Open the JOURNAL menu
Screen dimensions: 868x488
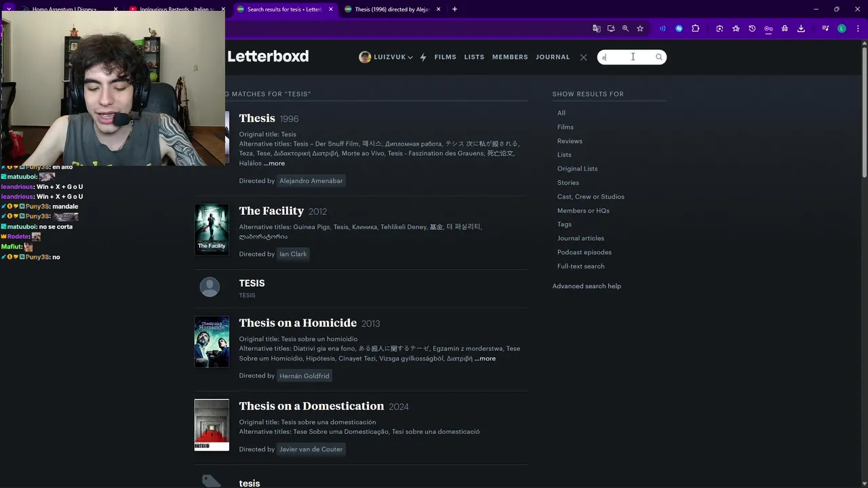553,57
